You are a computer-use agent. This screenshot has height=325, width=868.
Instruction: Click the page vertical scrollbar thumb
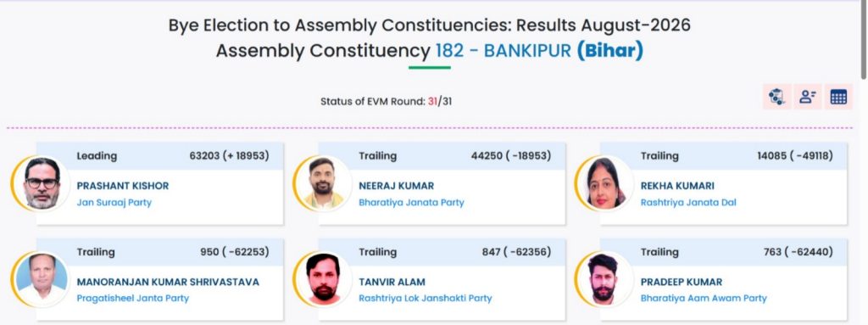[864, 39]
